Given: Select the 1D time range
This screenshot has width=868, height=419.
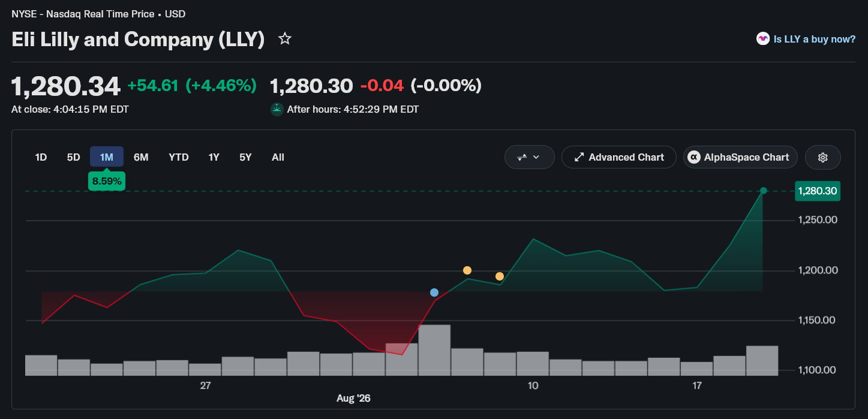Looking at the screenshot, I should tap(41, 157).
